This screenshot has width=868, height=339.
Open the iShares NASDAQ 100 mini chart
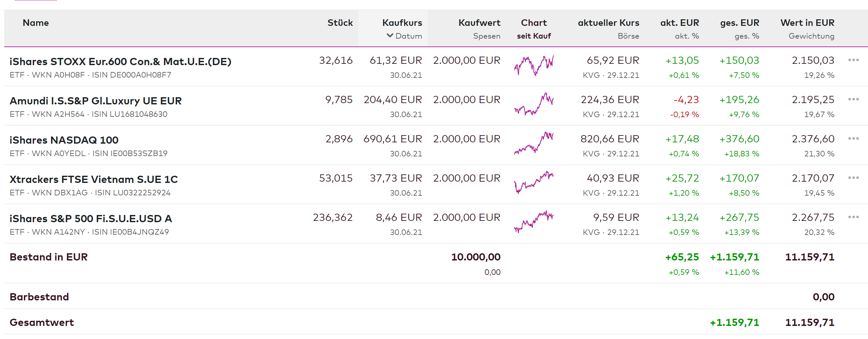(534, 143)
